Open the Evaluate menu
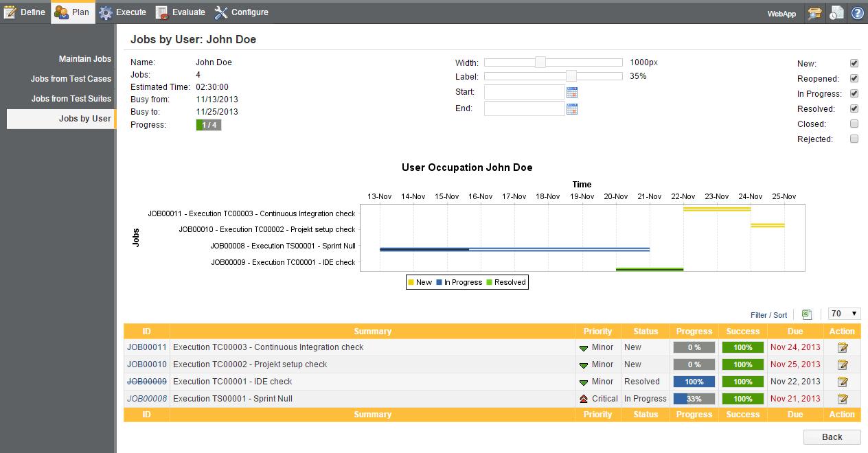The image size is (868, 453). click(181, 12)
